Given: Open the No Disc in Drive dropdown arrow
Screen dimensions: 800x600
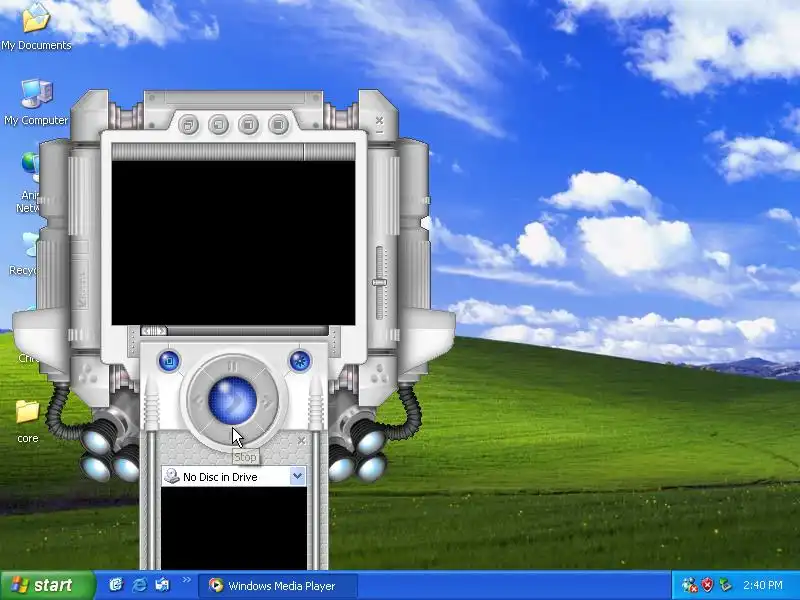Looking at the screenshot, I should pos(297,477).
